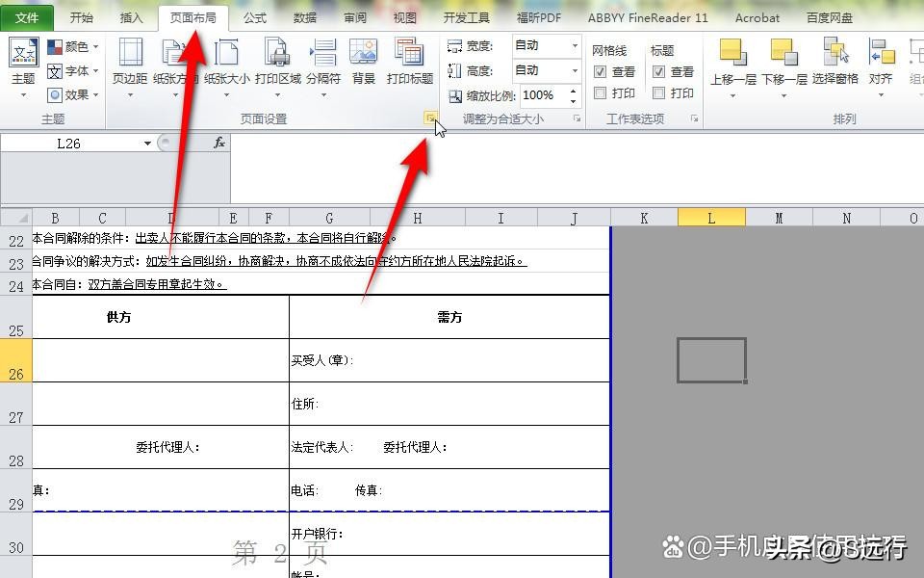Uncheck 标题 查看 (headings view)

(658, 70)
